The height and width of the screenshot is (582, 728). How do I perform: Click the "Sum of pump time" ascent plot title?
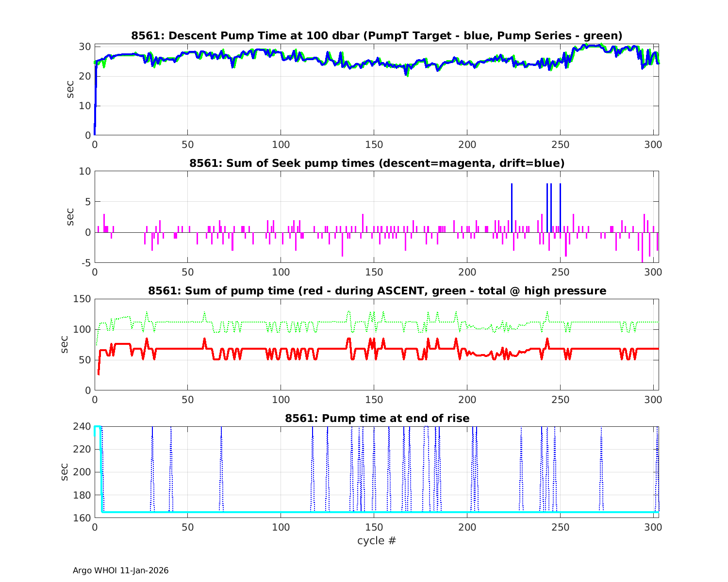point(377,291)
